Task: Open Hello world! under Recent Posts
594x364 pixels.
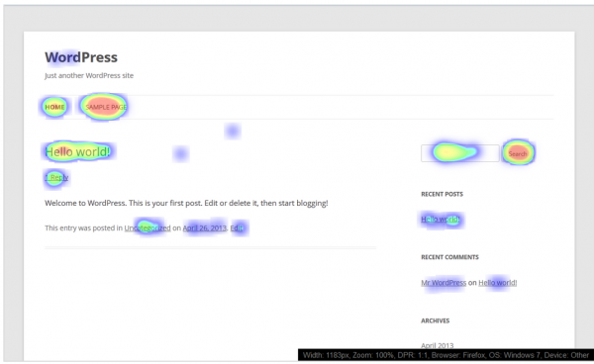Action: (x=441, y=219)
